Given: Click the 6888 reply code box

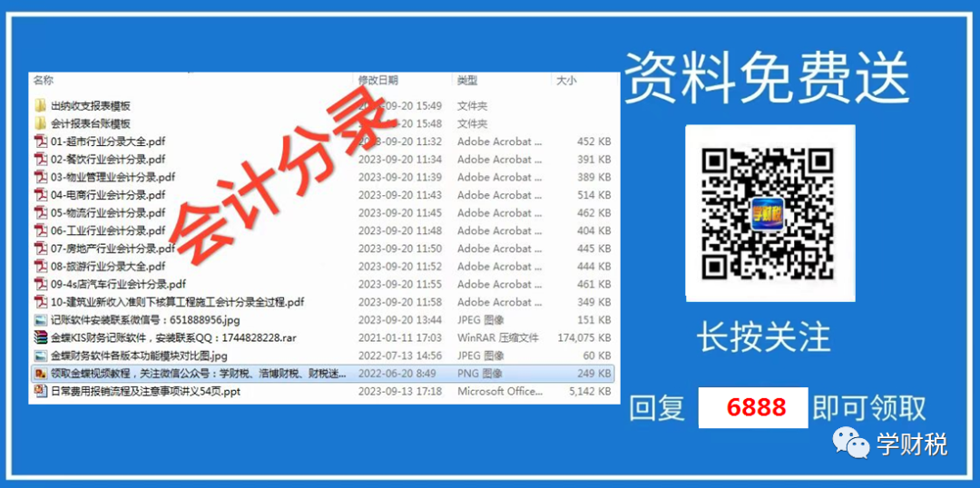Looking at the screenshot, I should [752, 407].
